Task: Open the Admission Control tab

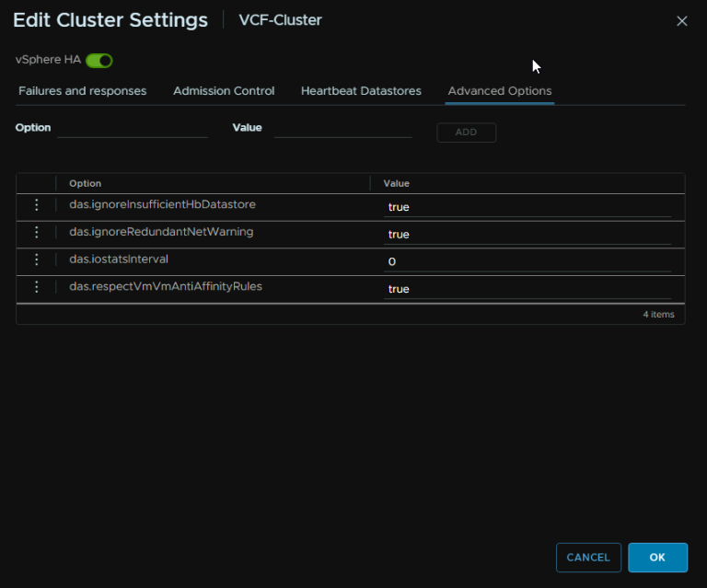Action: pyautogui.click(x=224, y=91)
